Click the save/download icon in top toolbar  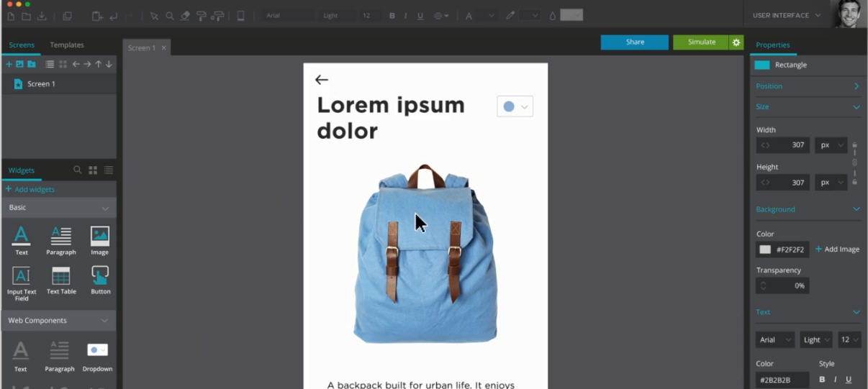click(x=42, y=16)
